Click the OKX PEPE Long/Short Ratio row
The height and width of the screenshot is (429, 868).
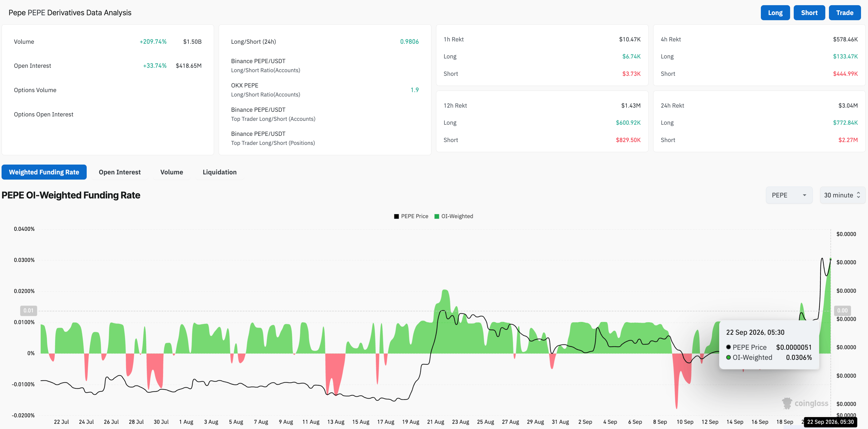click(325, 90)
